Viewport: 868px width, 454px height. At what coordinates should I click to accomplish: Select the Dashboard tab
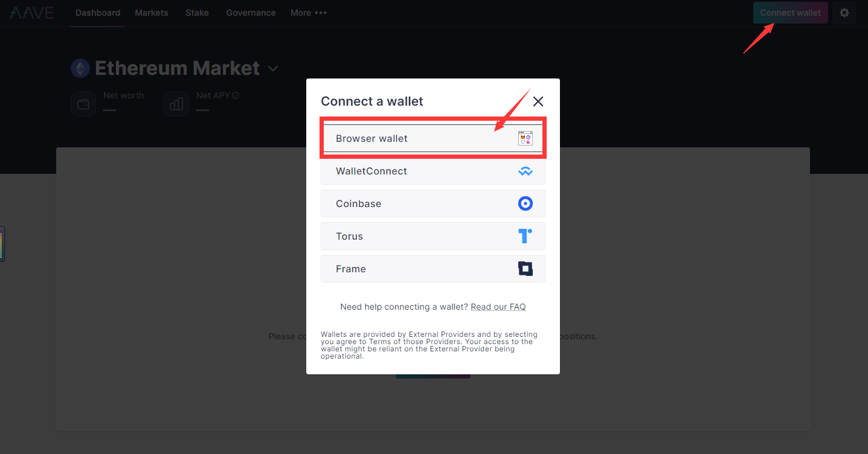(x=98, y=13)
